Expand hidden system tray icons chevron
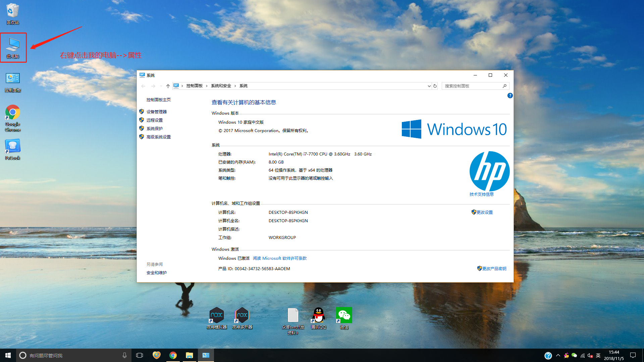Viewport: 644px width, 362px height. click(x=558, y=355)
